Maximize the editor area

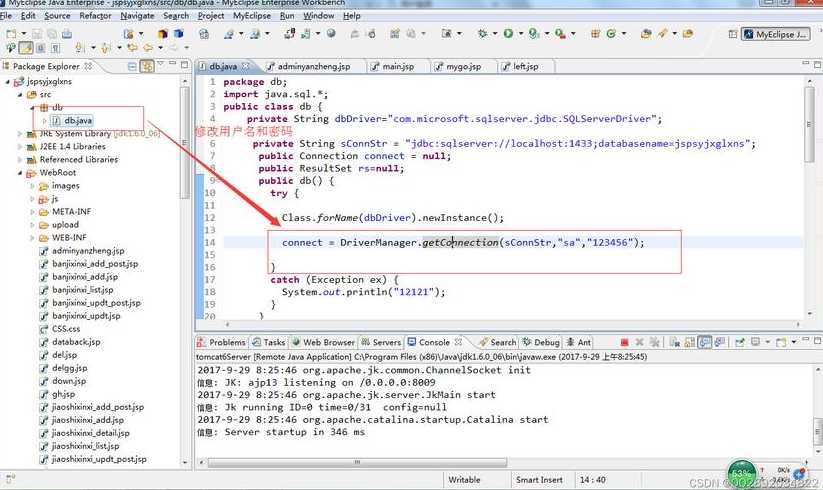(x=817, y=65)
